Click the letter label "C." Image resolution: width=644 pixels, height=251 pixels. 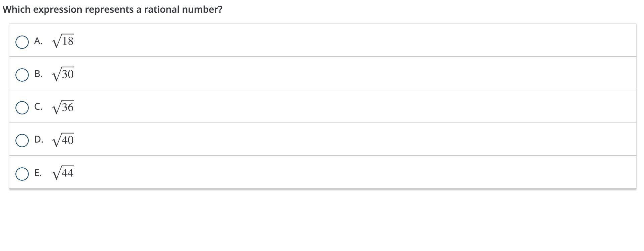coord(38,107)
